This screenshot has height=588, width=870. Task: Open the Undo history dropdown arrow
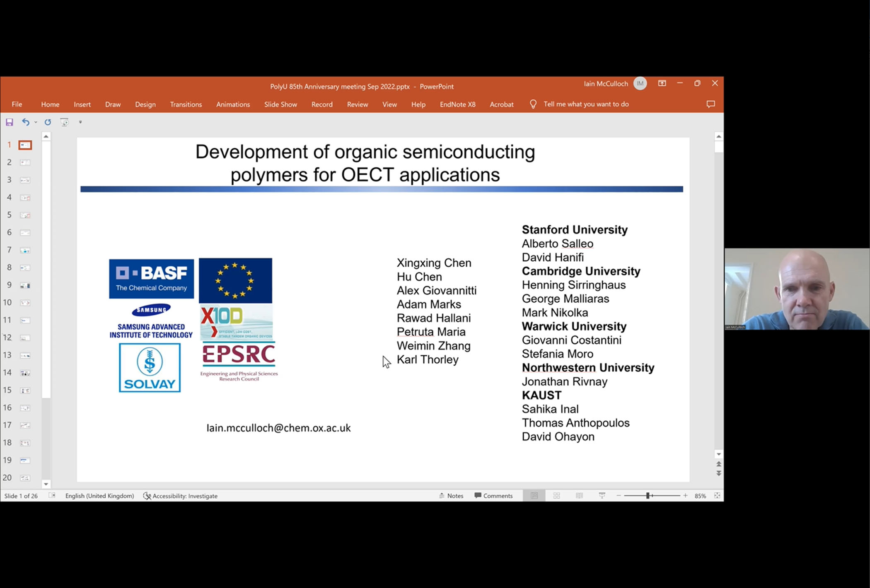point(36,122)
